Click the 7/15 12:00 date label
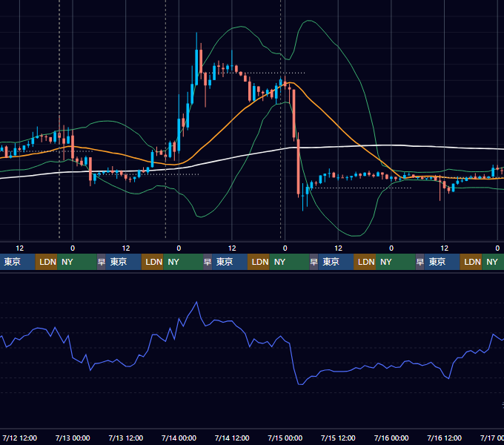This screenshot has height=445, width=504. [x=338, y=438]
